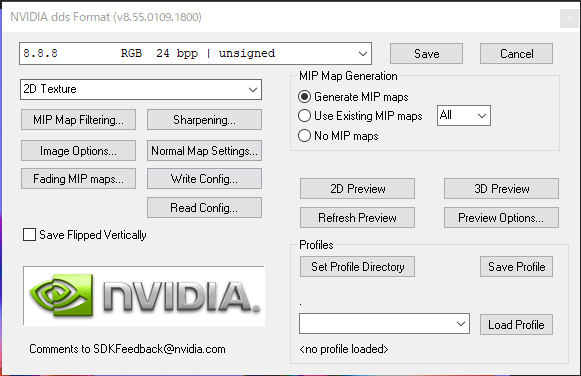Launch the 3D Preview
This screenshot has height=376, width=581.
pos(501,189)
